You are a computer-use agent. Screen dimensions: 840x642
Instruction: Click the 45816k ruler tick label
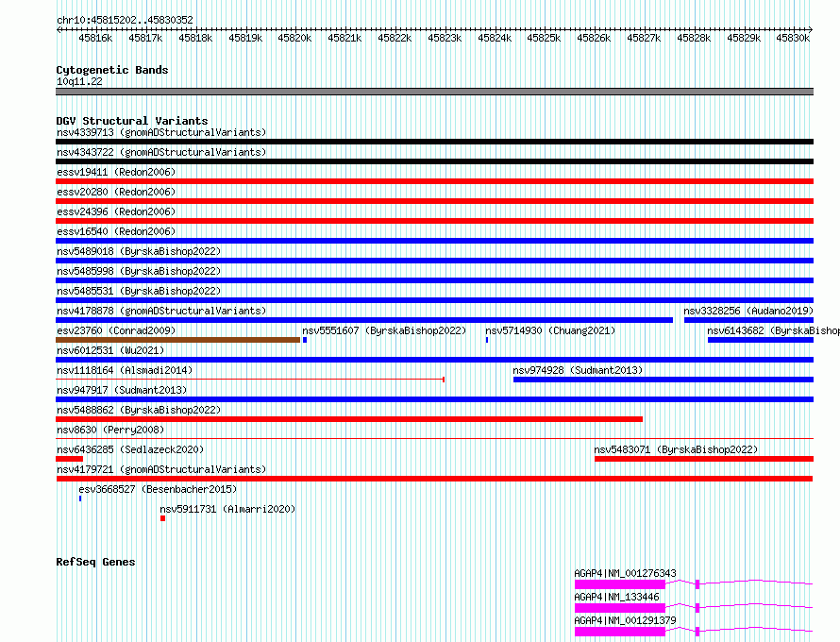point(95,38)
